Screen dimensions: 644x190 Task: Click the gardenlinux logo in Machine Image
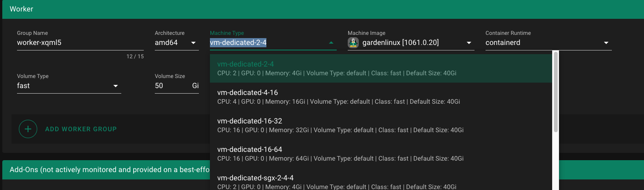353,43
